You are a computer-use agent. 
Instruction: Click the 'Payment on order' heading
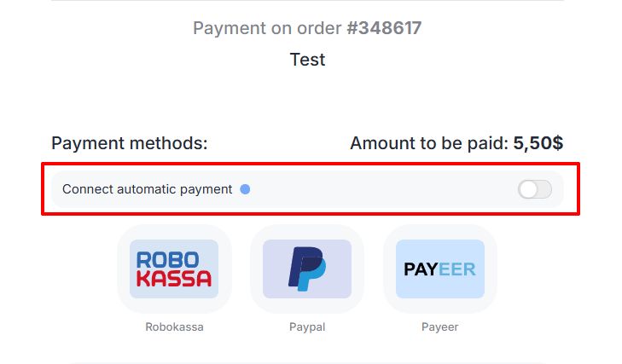point(267,28)
